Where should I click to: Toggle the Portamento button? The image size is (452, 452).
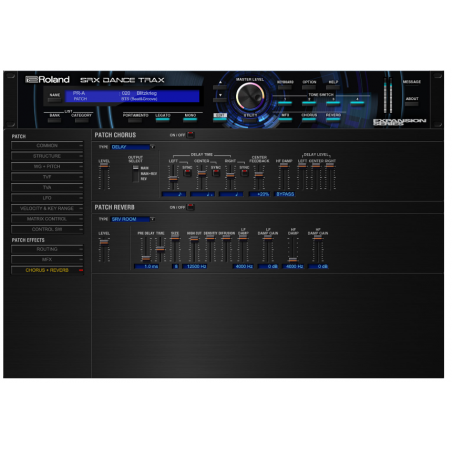135,119
